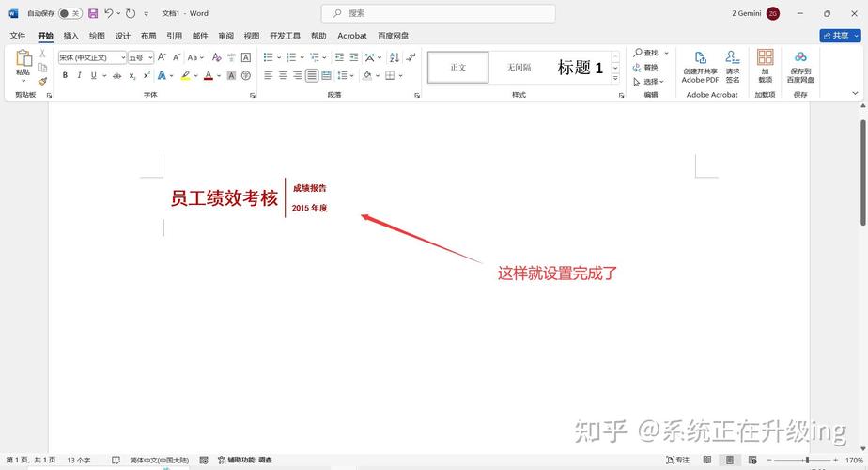Apply the No Spacing style
This screenshot has width=868, height=470.
(519, 68)
